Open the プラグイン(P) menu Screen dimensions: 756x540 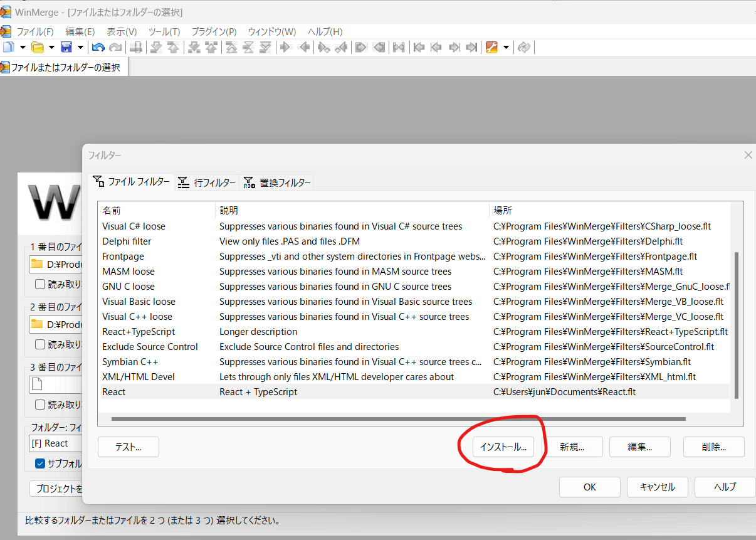(x=214, y=31)
